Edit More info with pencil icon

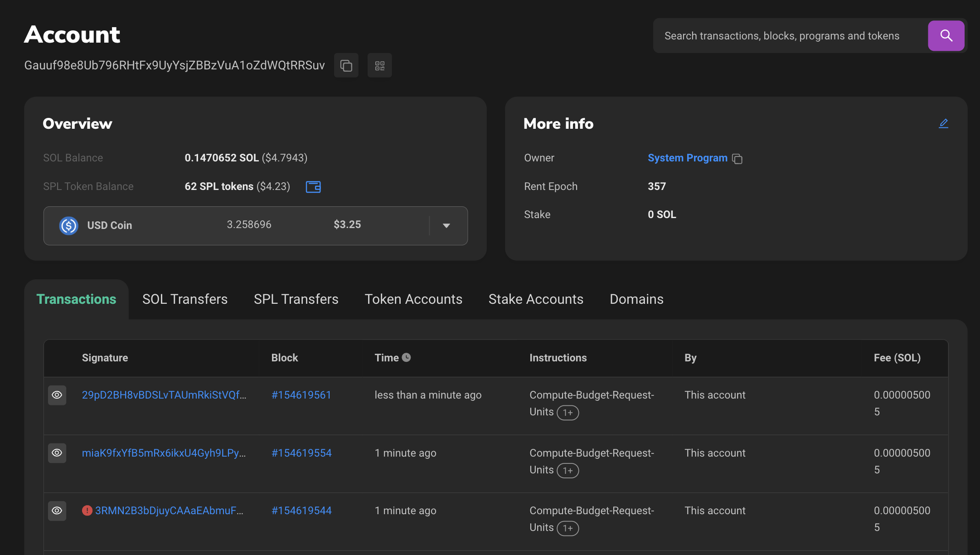[943, 123]
